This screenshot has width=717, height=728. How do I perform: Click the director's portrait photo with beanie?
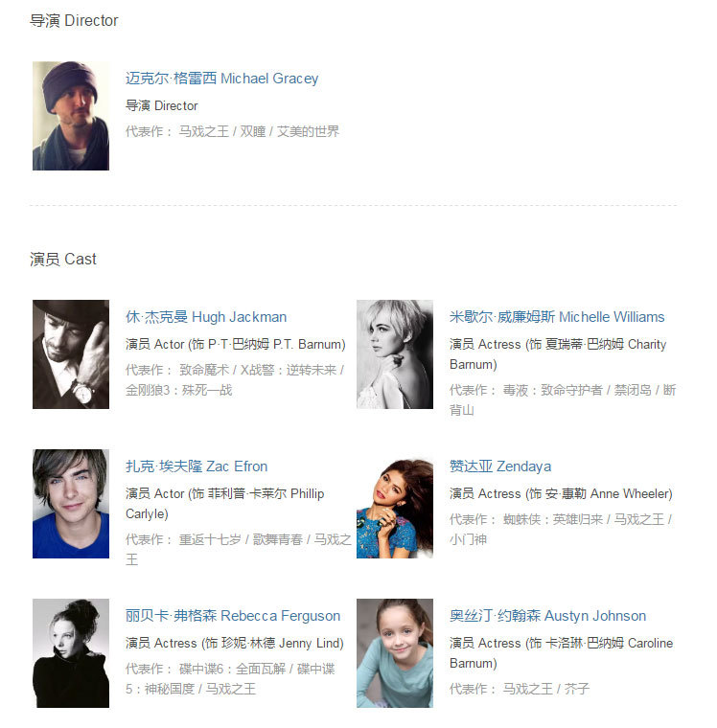71,116
